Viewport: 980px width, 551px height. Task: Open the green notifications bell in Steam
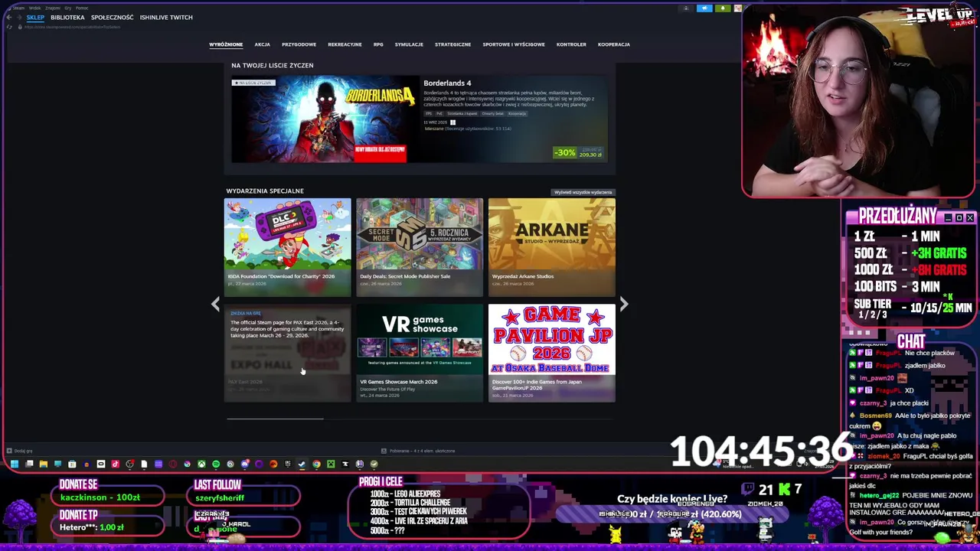tap(722, 8)
